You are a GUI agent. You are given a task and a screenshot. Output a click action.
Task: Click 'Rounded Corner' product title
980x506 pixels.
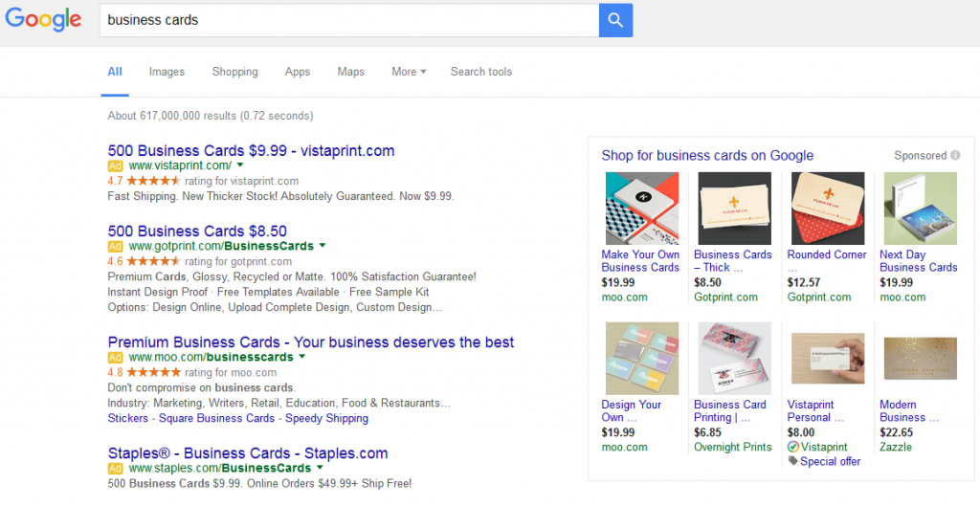pos(826,254)
